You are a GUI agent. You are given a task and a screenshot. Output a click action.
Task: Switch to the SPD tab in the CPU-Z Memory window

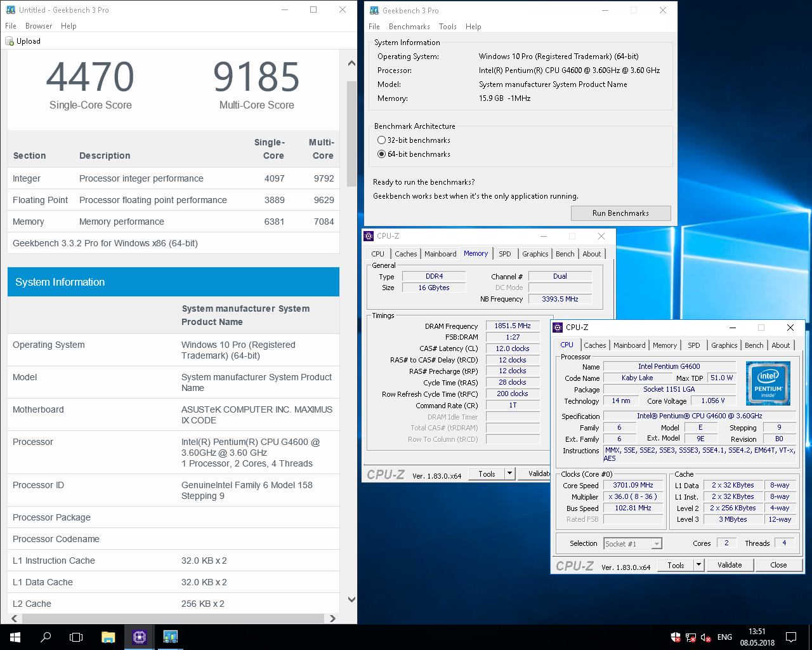(505, 254)
